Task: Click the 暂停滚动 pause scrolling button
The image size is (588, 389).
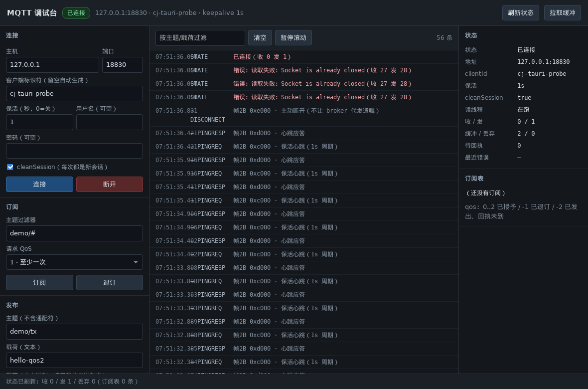Action: pos(293,37)
